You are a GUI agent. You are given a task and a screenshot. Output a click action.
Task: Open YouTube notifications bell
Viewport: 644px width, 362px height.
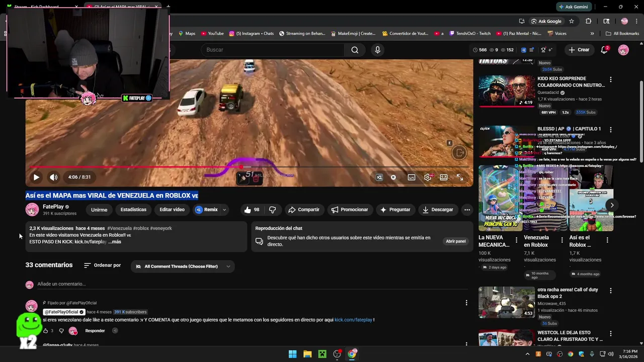point(604,50)
